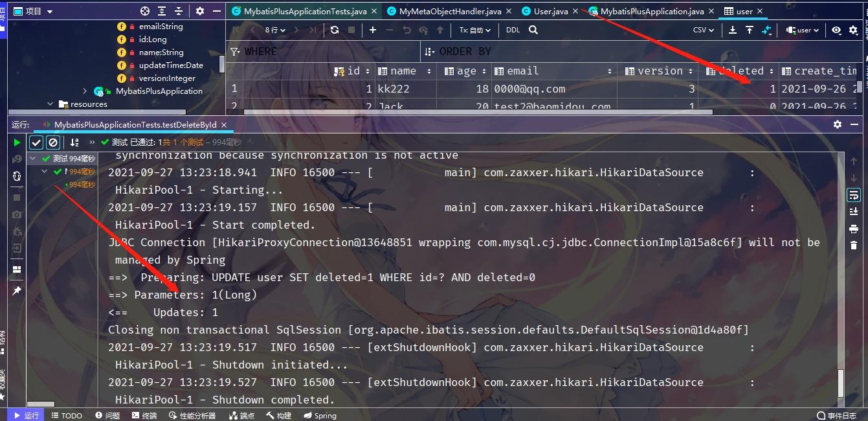Switch to MyMetaObjectHandler.java tab
The width and height of the screenshot is (868, 421).
click(x=450, y=11)
